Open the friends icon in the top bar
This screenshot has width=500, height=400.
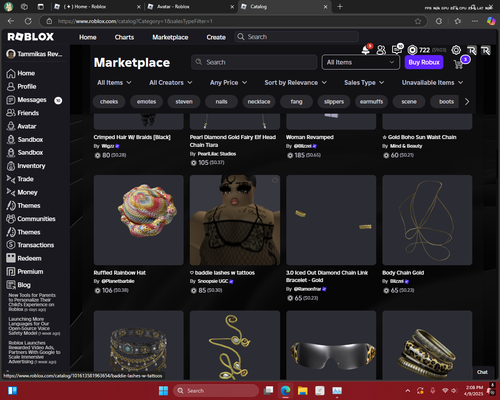point(381,50)
